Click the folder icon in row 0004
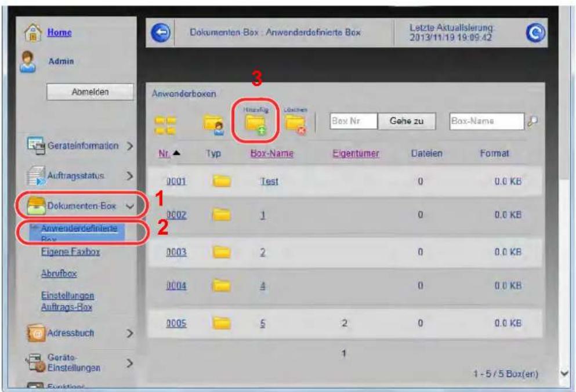Image resolution: width=576 pixels, height=392 pixels. tap(222, 285)
